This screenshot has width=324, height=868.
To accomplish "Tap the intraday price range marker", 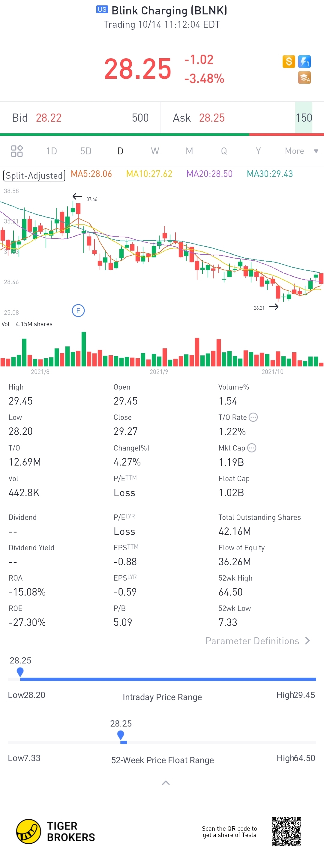I will point(20,672).
